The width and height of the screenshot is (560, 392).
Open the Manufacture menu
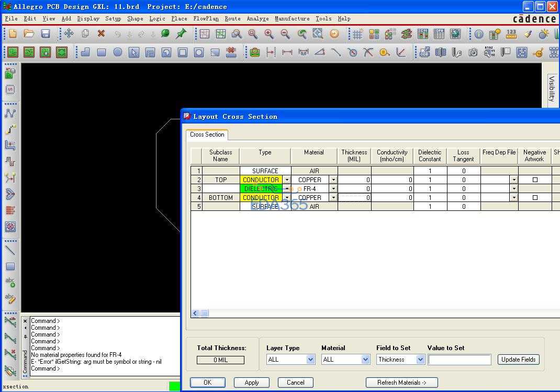coord(292,18)
